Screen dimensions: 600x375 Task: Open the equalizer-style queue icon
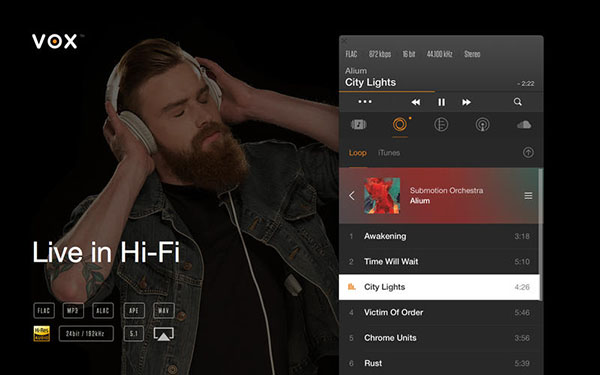[441, 125]
